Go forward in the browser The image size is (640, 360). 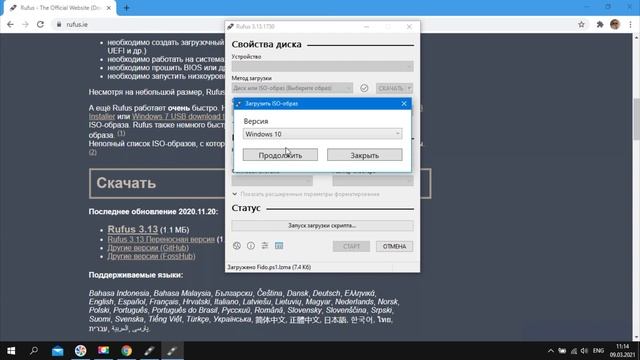tap(25, 24)
